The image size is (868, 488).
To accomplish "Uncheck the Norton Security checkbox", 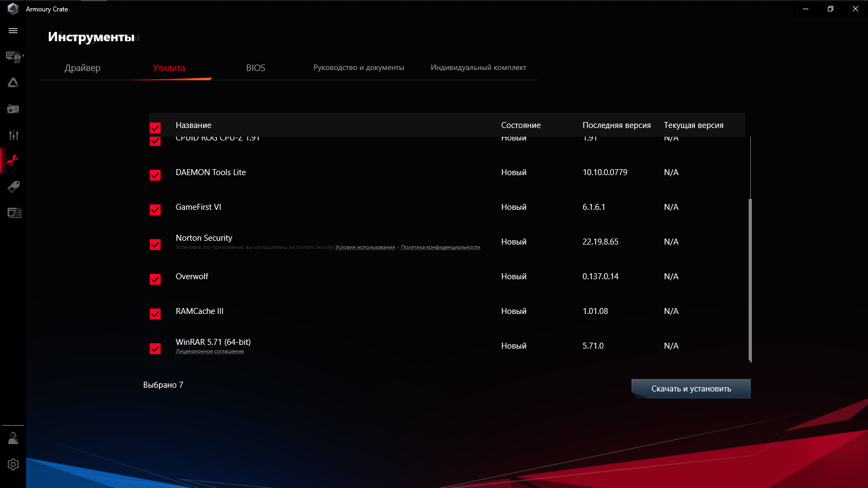I will 155,245.
